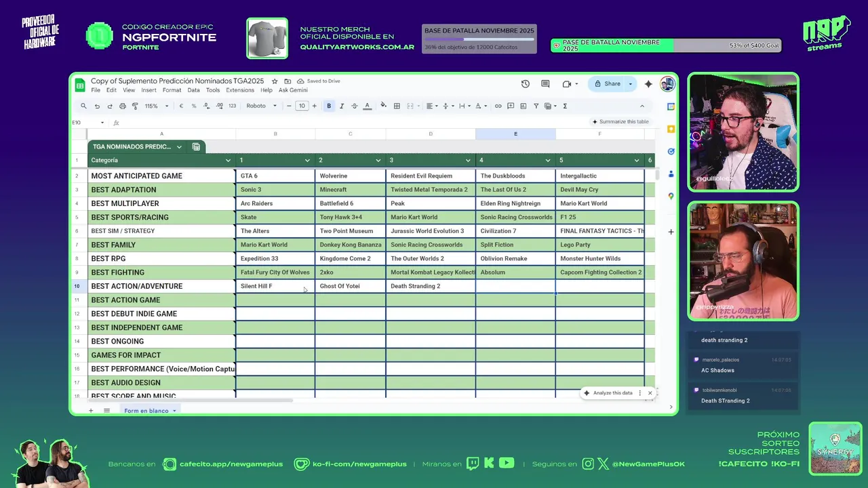Print the spreadsheet
Image resolution: width=868 pixels, height=488 pixels.
[122, 106]
